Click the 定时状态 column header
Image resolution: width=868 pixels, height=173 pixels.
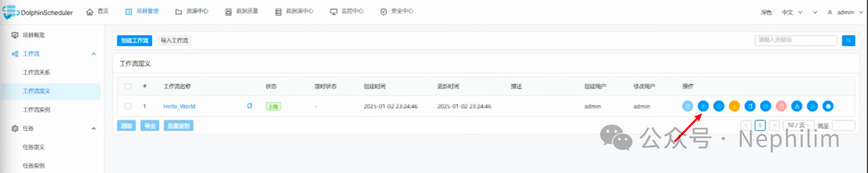(325, 86)
